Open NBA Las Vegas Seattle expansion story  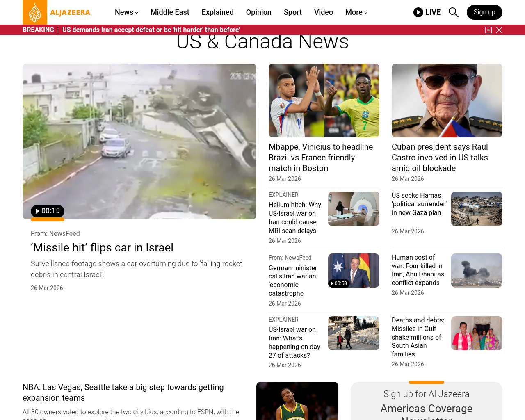tap(123, 393)
